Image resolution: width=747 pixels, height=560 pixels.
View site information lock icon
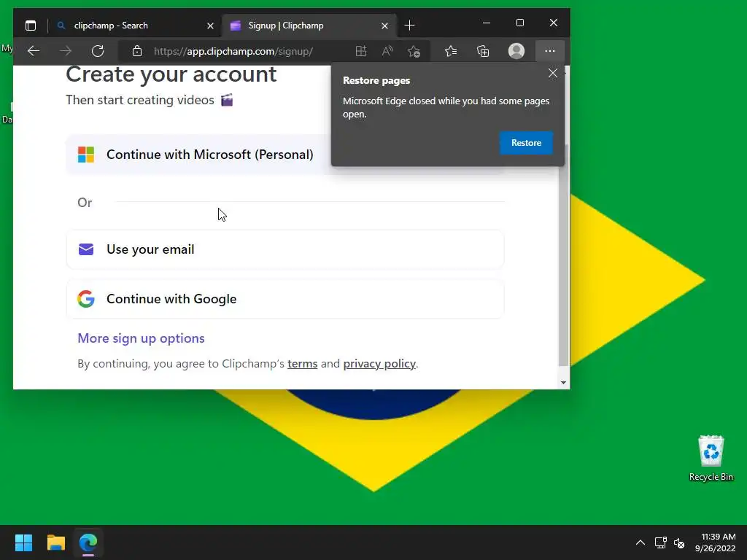coord(137,51)
